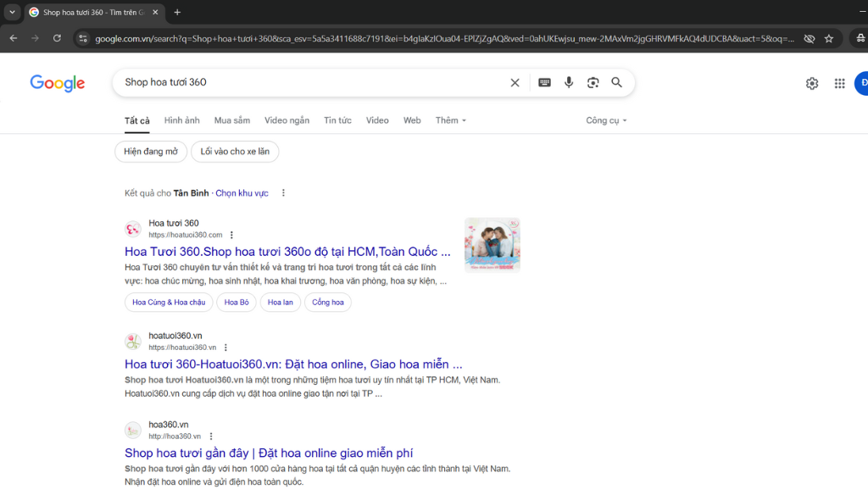Open more options beside 'Chọn khu vực'
The image size is (868, 495).
tap(283, 192)
